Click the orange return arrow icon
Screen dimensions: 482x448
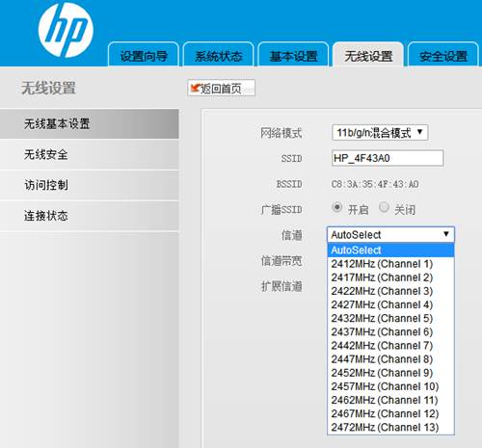click(x=195, y=88)
